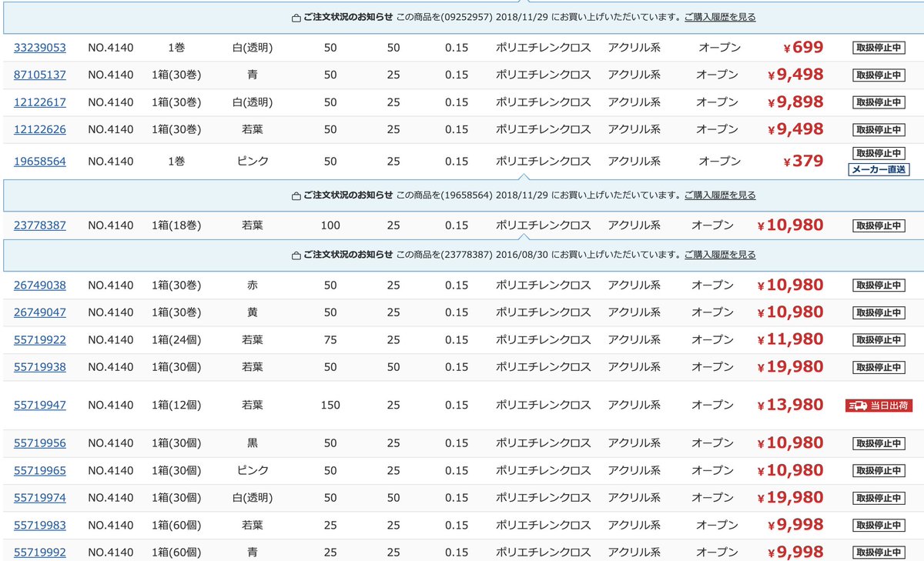Click 取扱停止中 badge in the ¥11,980 row

pos(879,339)
